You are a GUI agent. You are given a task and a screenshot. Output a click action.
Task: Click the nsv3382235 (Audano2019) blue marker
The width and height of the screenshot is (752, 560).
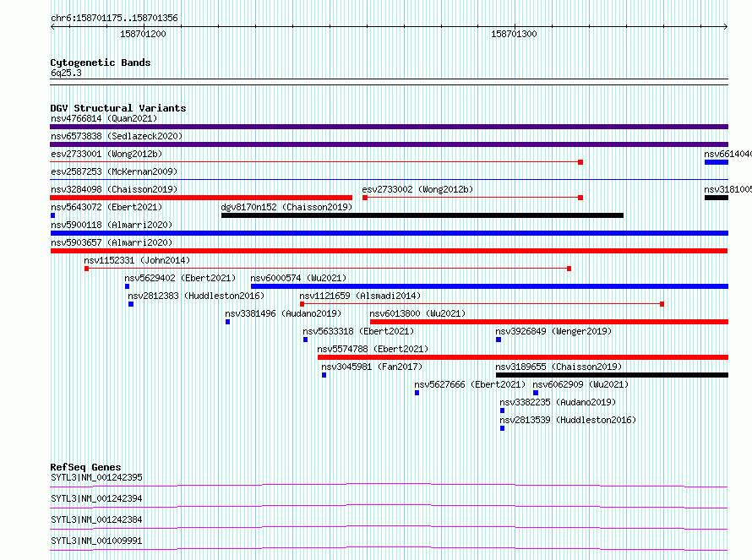coord(503,410)
